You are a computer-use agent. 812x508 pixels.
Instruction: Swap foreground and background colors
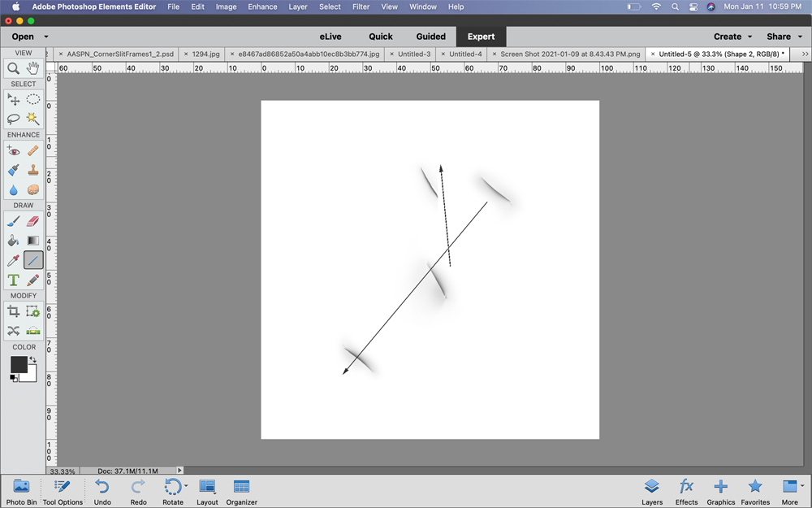pos(32,359)
